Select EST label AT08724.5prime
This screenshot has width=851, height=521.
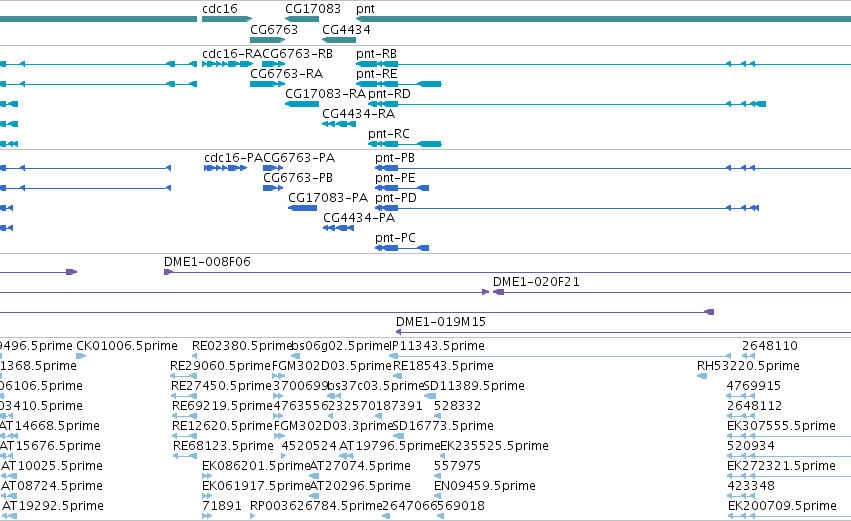(x=52, y=487)
